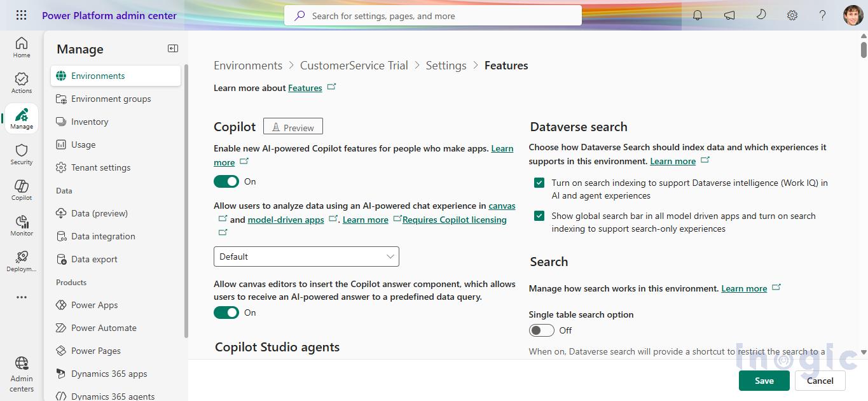This screenshot has height=401, width=868.
Task: Open notifications bell icon
Action: [698, 15]
